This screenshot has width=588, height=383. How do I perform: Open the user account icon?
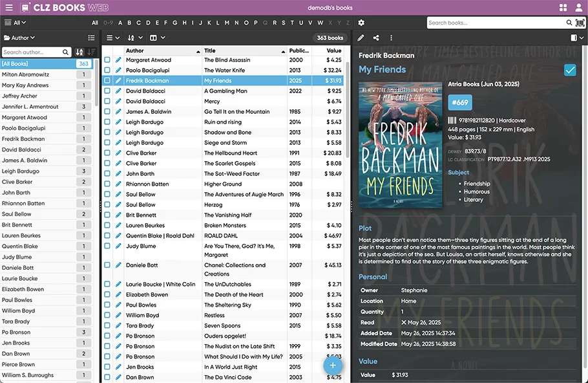point(578,8)
